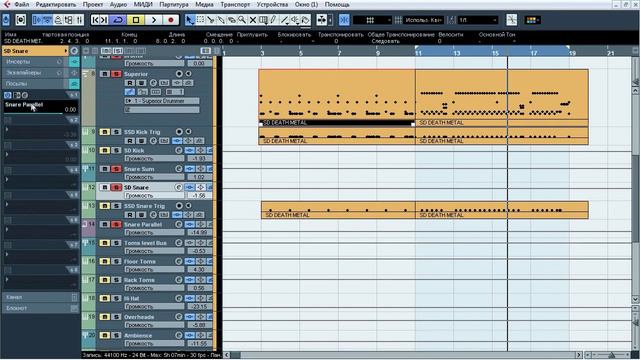Go to right locator transport button
This screenshot has height=360, width=640.
(104, 20)
